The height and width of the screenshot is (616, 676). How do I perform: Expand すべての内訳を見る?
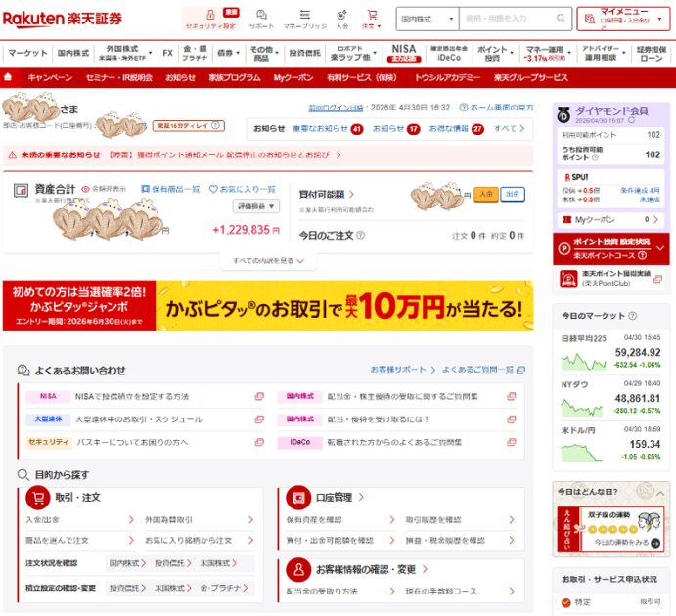point(268,261)
